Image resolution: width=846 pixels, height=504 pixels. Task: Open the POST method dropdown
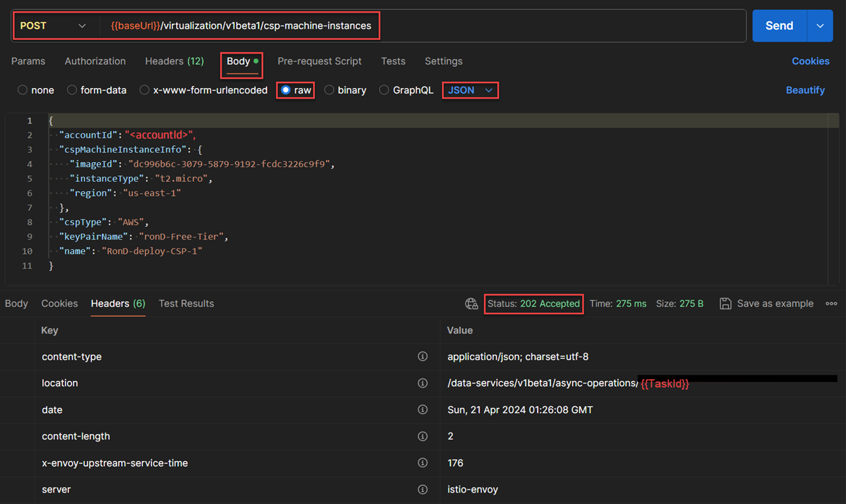(53, 26)
